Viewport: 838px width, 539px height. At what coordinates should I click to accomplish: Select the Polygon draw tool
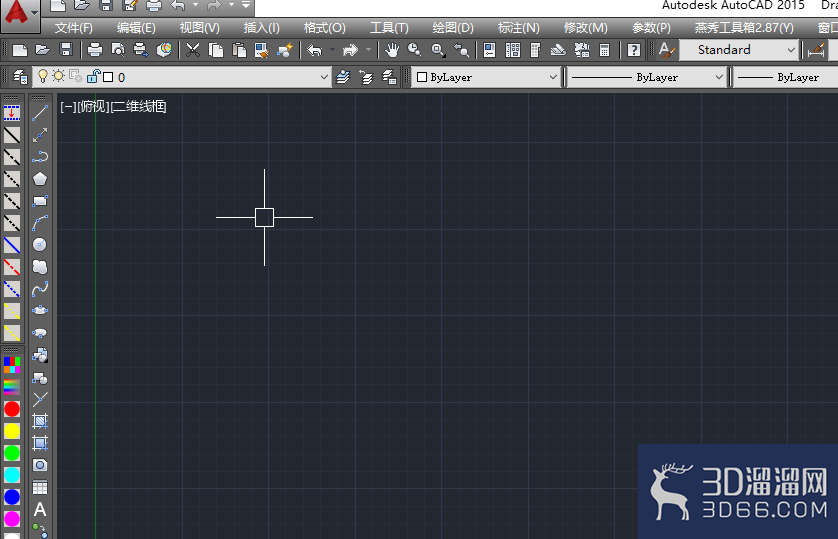click(40, 179)
